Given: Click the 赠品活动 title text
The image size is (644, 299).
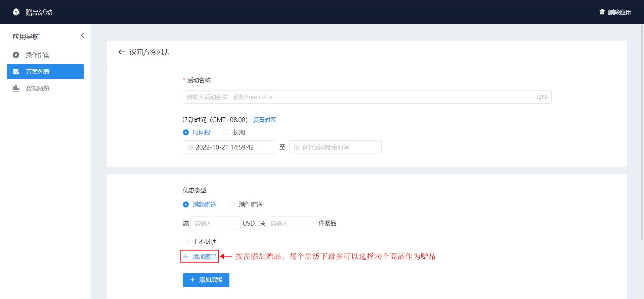Looking at the screenshot, I should pyautogui.click(x=39, y=12).
